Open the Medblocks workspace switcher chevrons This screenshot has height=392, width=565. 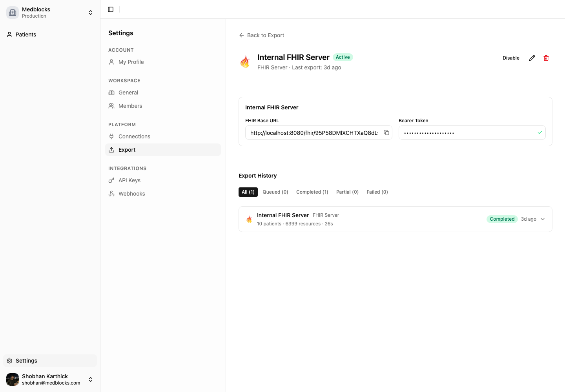pyautogui.click(x=91, y=13)
